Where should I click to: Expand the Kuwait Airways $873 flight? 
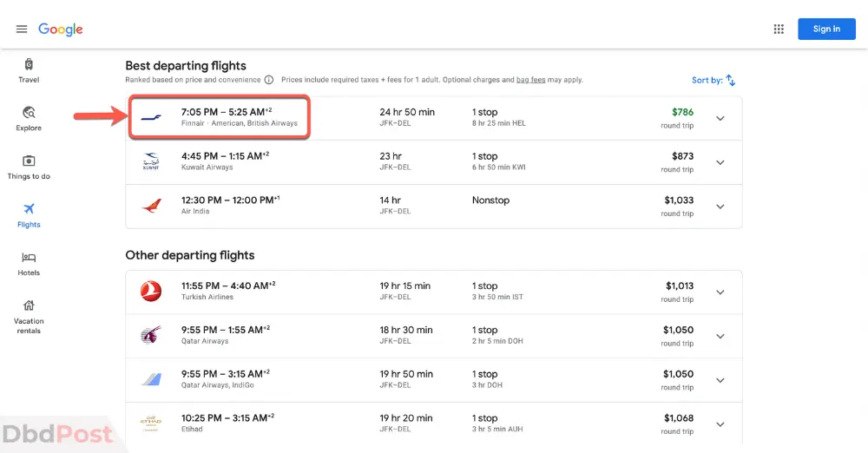(720, 162)
